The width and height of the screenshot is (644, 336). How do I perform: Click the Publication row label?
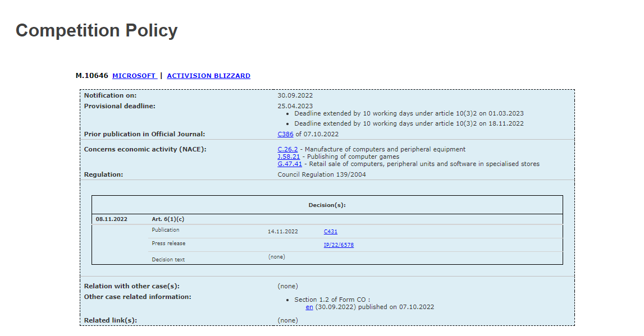click(166, 230)
